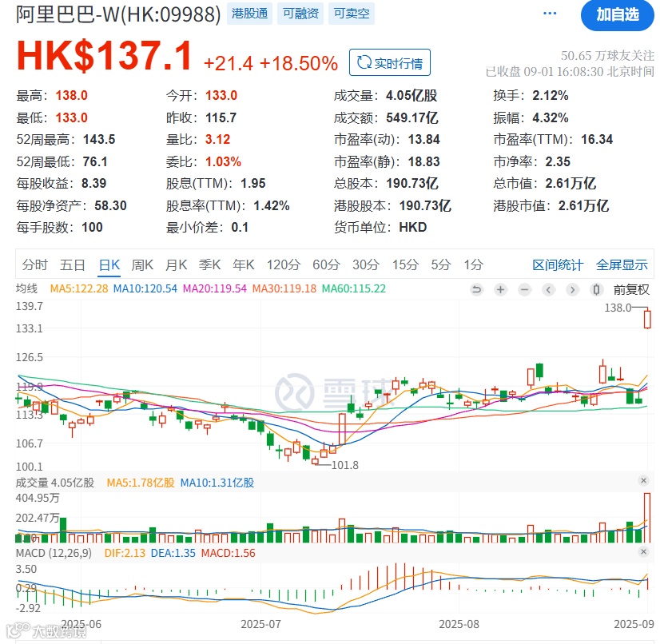Image resolution: width=660 pixels, height=644 pixels.
Task: Close the 成交量 volume indicator panel
Action: [643, 481]
